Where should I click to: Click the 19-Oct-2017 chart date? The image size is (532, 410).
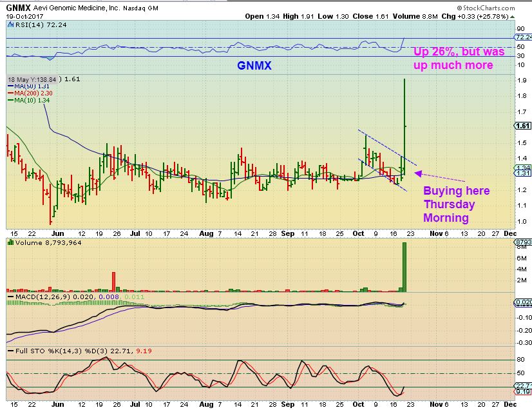23,16
